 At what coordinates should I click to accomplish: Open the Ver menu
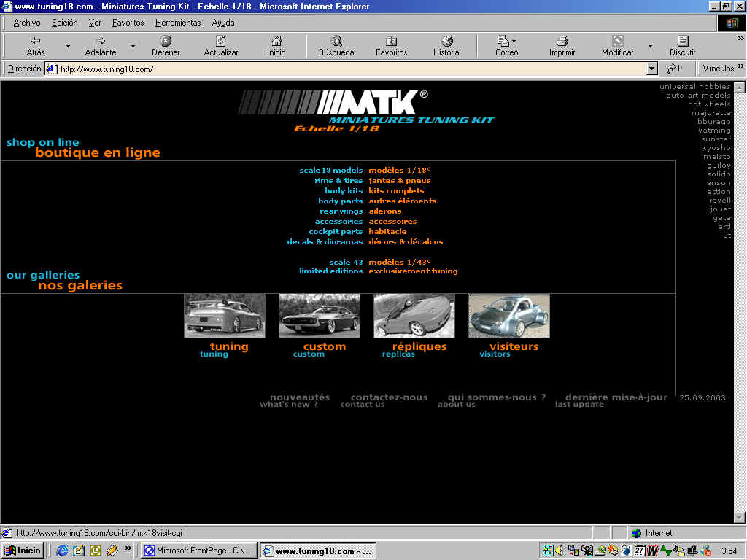95,23
